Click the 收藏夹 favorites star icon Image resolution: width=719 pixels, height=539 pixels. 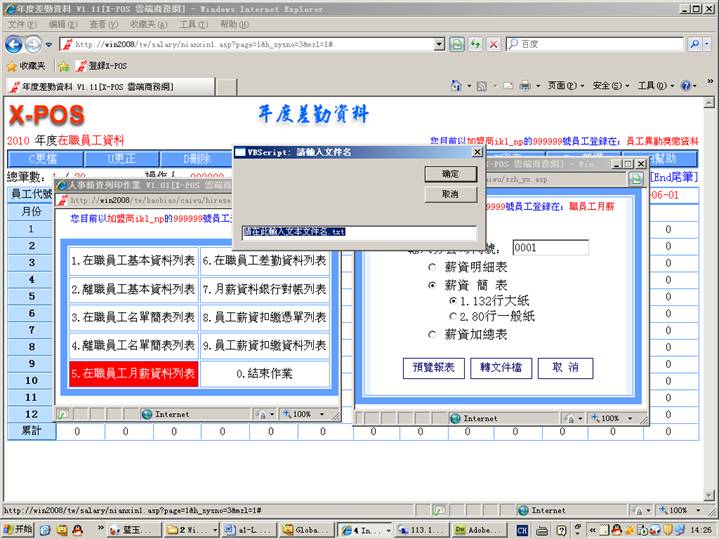(13, 66)
